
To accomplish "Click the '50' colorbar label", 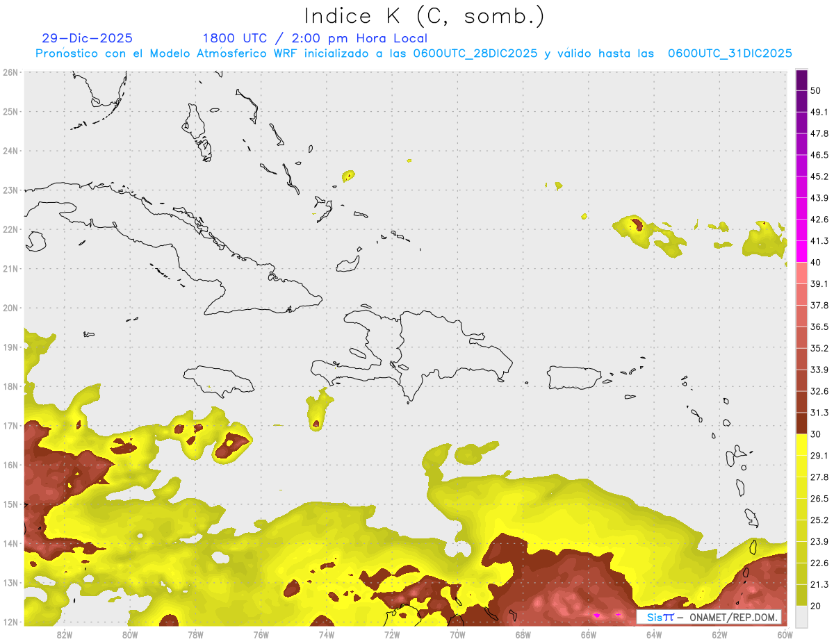I will (816, 90).
